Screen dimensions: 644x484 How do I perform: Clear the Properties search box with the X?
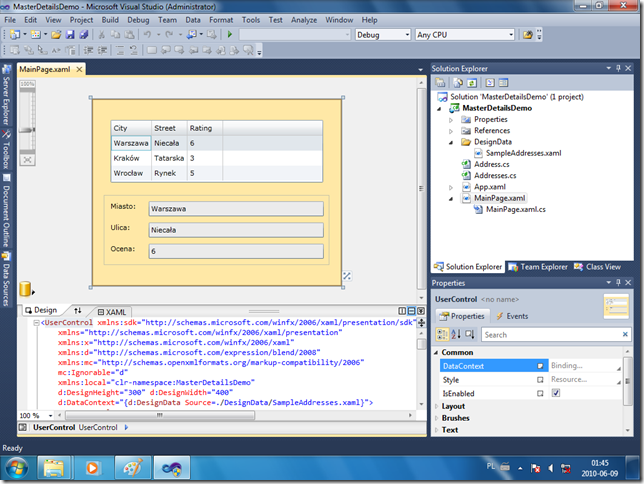tap(625, 334)
